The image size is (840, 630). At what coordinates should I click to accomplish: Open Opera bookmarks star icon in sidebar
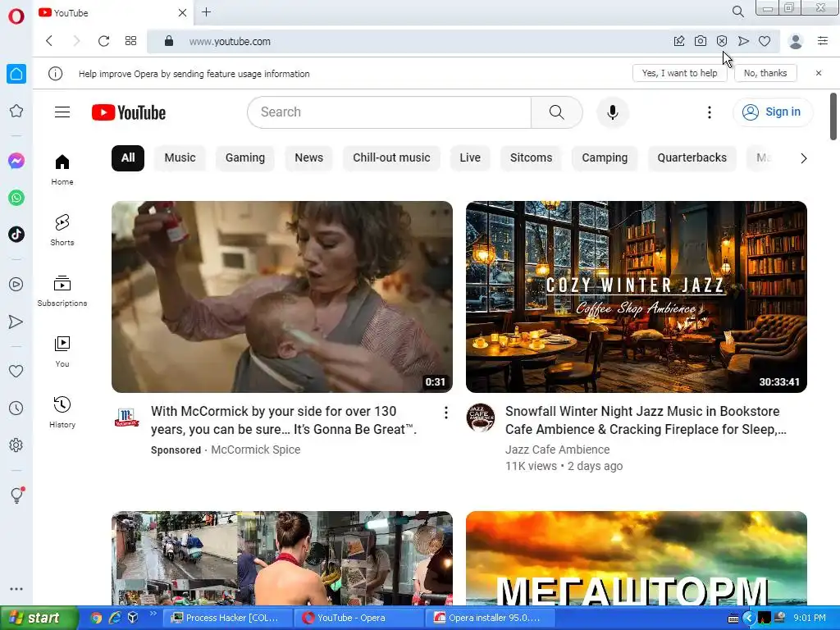[x=16, y=111]
